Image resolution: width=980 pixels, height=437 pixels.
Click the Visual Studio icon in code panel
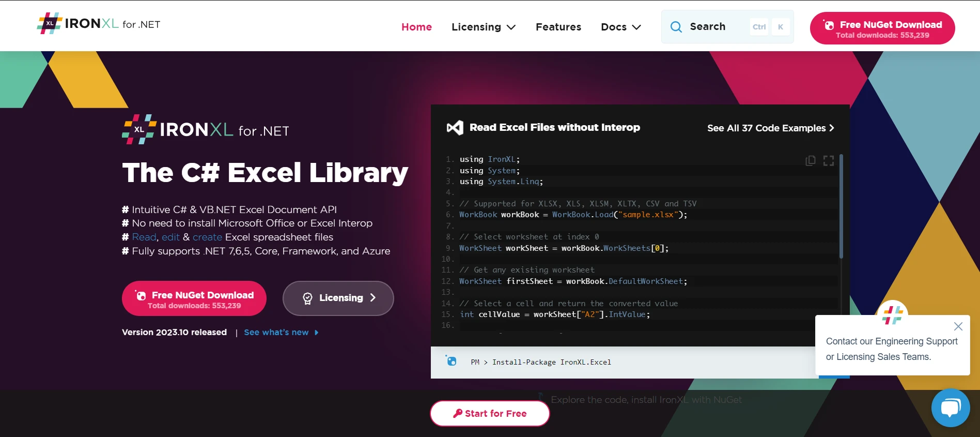[x=455, y=128]
